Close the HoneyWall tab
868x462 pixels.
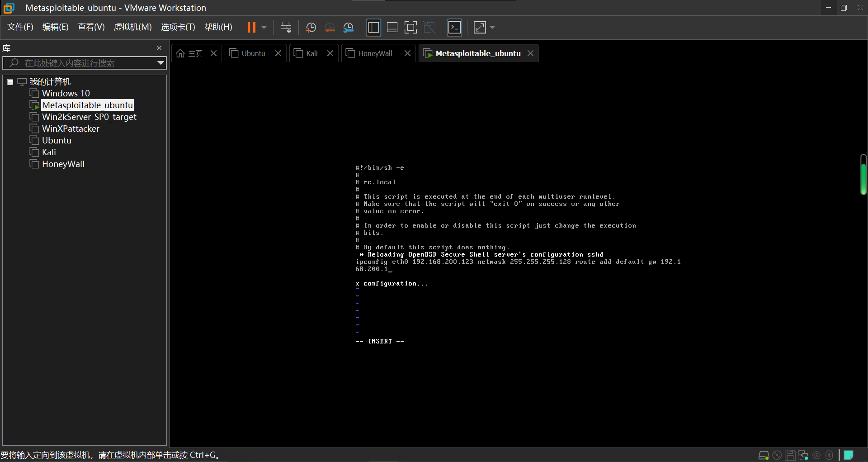coord(408,53)
